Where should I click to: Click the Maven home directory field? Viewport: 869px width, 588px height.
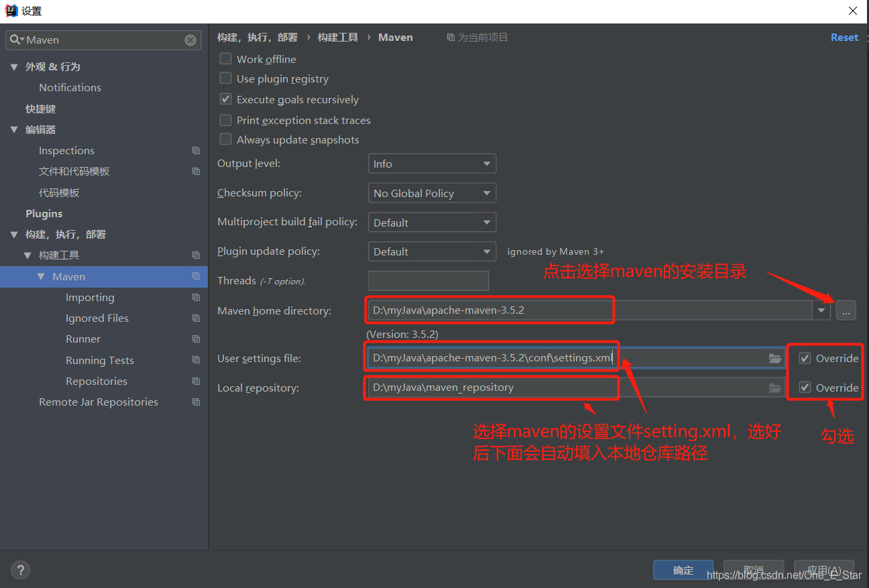[x=590, y=310]
